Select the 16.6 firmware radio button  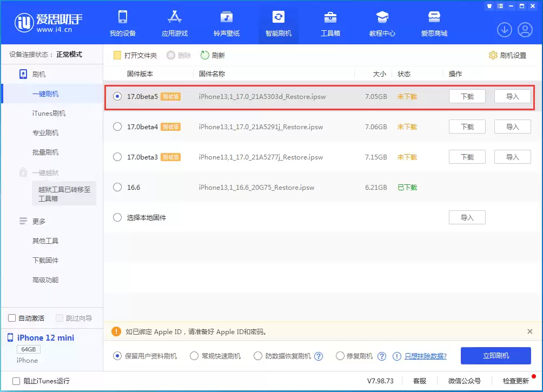(x=117, y=187)
